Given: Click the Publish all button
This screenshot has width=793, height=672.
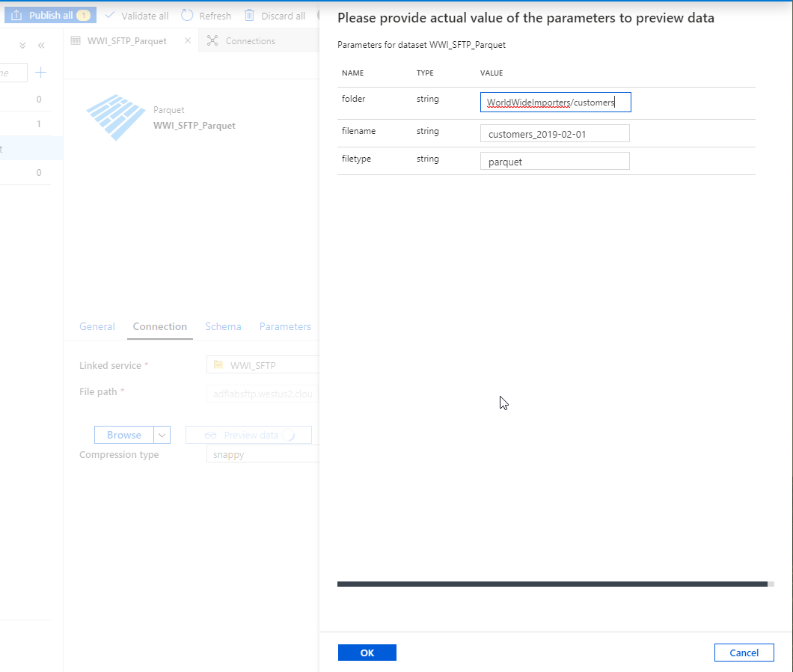Looking at the screenshot, I should click(x=50, y=15).
